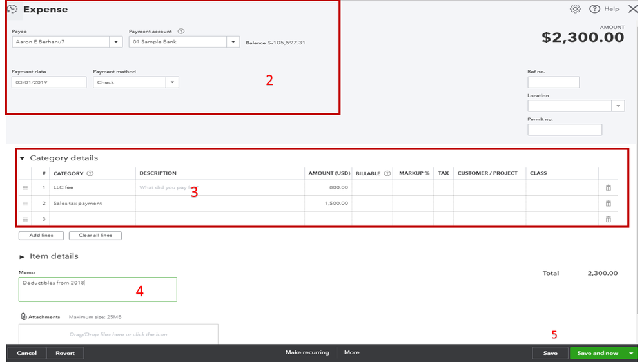
Task: Open the settings gear icon
Action: (x=575, y=9)
